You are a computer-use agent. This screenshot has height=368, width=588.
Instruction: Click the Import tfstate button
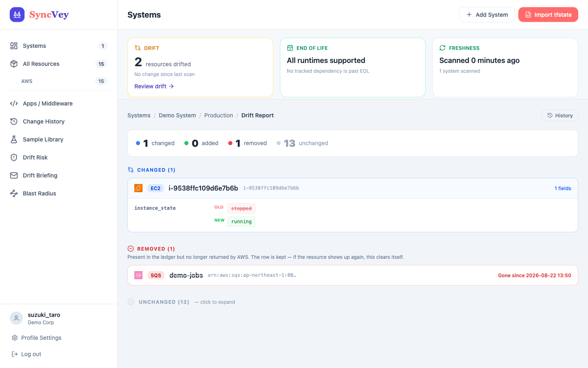(x=548, y=15)
